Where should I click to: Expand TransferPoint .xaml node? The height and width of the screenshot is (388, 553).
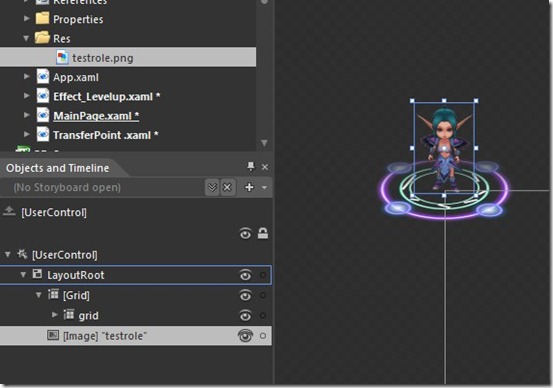(26, 134)
